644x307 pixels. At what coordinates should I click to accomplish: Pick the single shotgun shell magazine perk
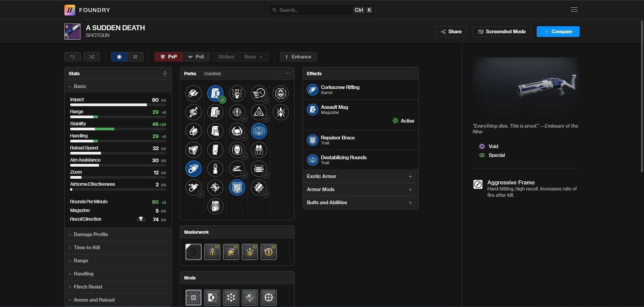pos(215,169)
